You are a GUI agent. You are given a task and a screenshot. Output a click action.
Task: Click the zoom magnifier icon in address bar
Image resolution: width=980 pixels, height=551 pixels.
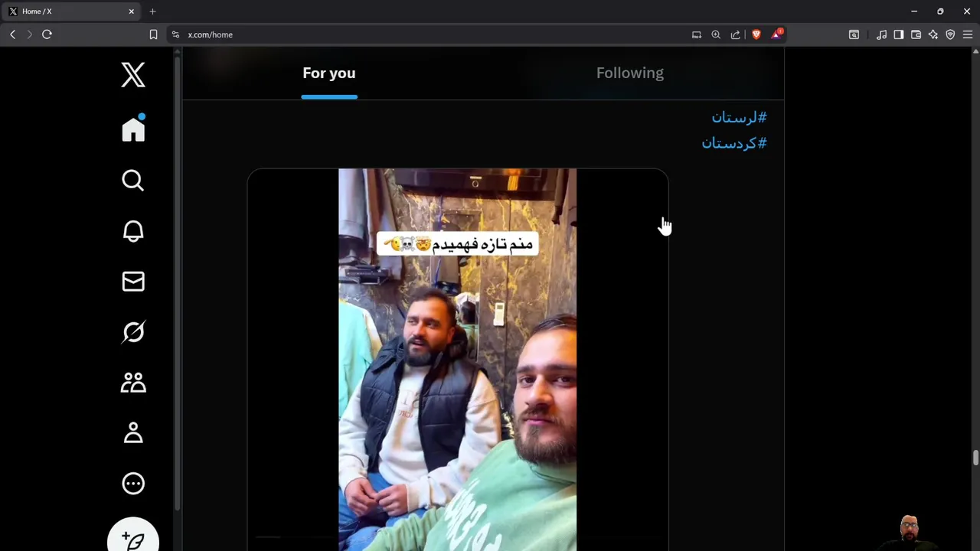click(716, 34)
